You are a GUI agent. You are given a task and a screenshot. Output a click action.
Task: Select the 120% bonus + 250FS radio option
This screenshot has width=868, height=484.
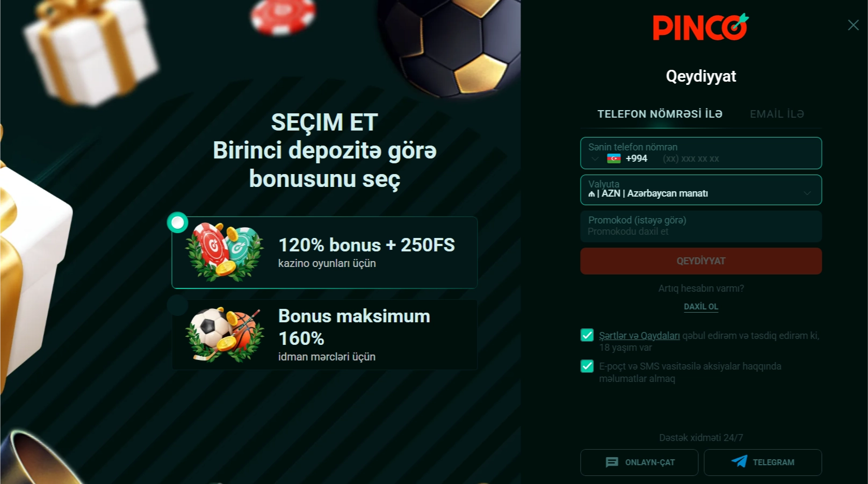177,222
